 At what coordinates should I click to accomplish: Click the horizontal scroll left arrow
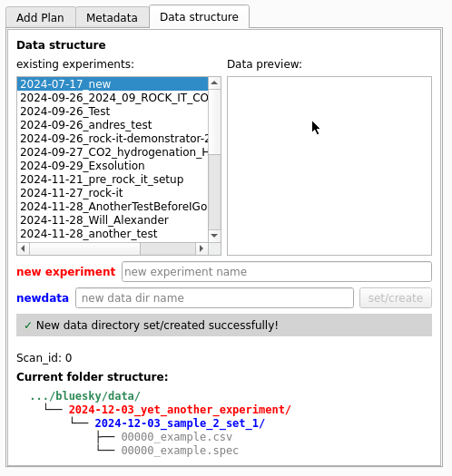pos(23,248)
